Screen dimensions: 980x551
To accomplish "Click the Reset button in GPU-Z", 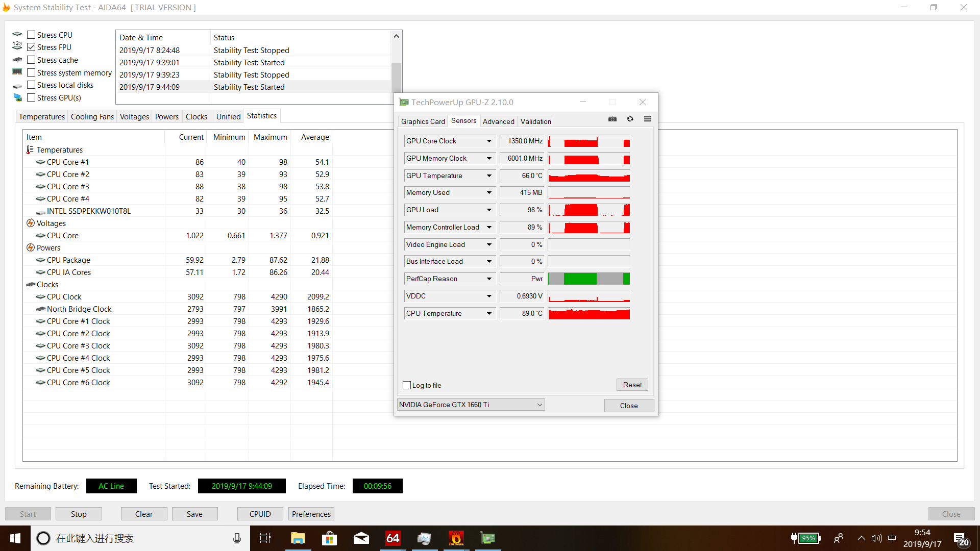I will [632, 385].
